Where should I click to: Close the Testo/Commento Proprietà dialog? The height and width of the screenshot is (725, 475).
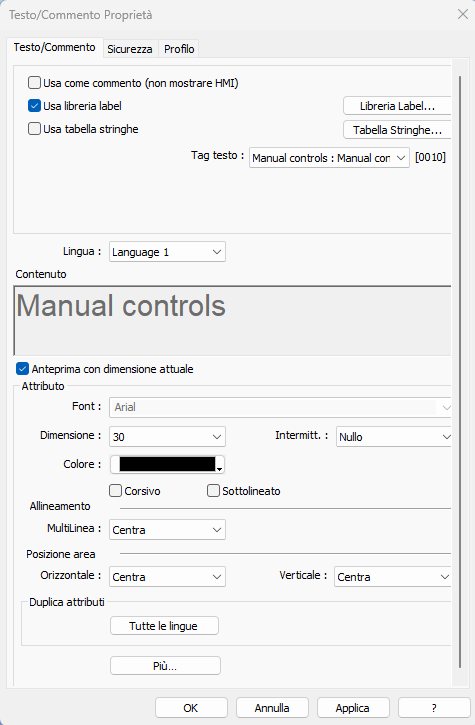pyautogui.click(x=463, y=14)
